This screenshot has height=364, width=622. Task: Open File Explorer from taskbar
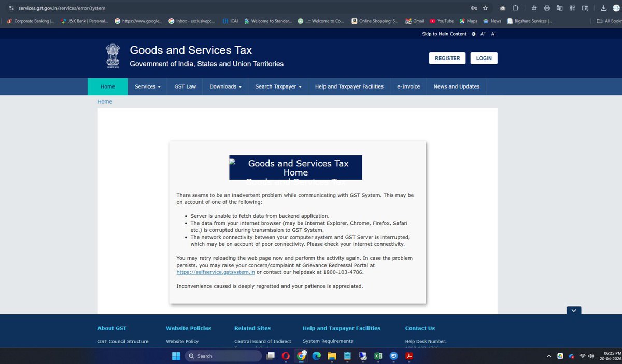(x=332, y=356)
